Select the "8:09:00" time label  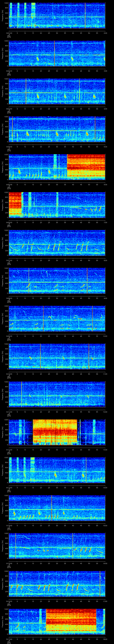pyautogui.click(x=9, y=336)
